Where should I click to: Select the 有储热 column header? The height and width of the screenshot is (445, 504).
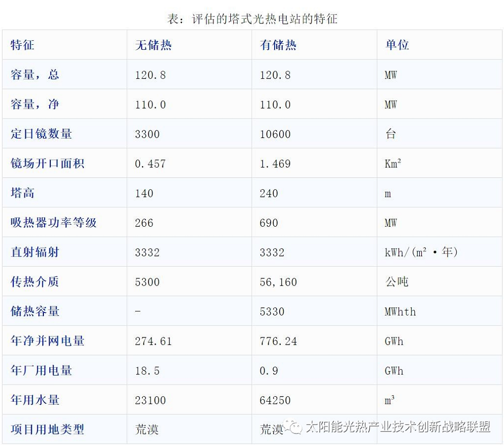pos(278,45)
